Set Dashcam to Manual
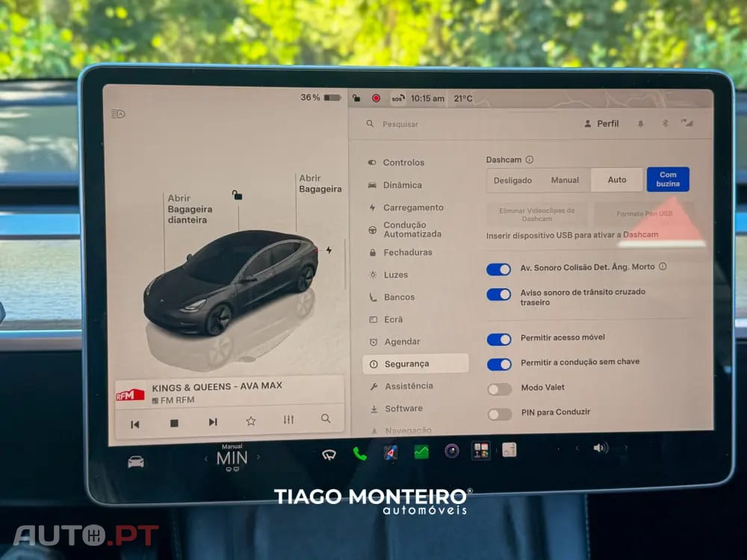The width and height of the screenshot is (747, 560). click(x=565, y=180)
